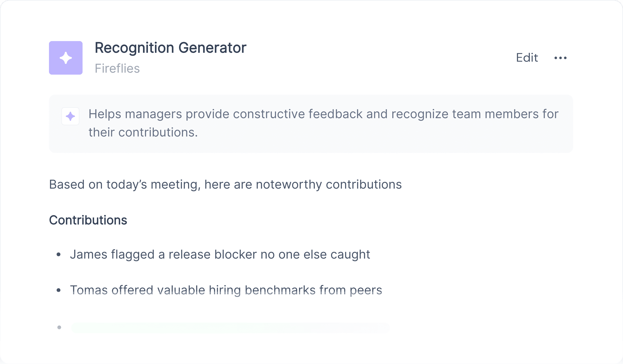Select the 'Based on today's meeting' sentence

225,185
